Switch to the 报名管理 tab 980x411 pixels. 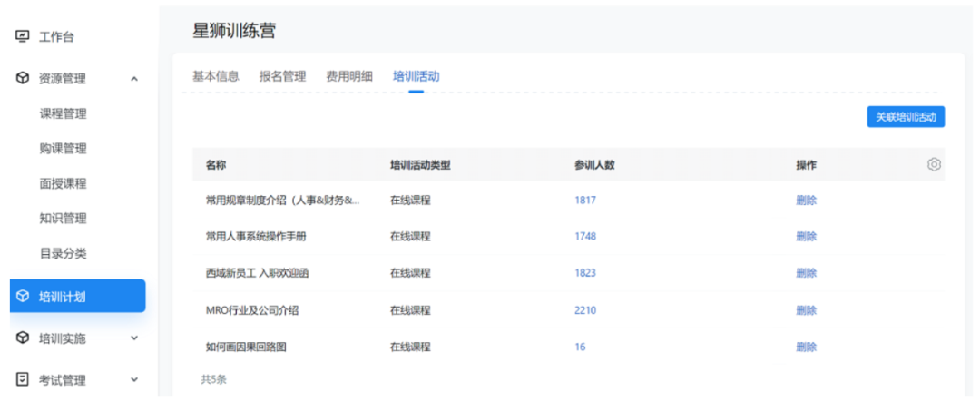282,76
